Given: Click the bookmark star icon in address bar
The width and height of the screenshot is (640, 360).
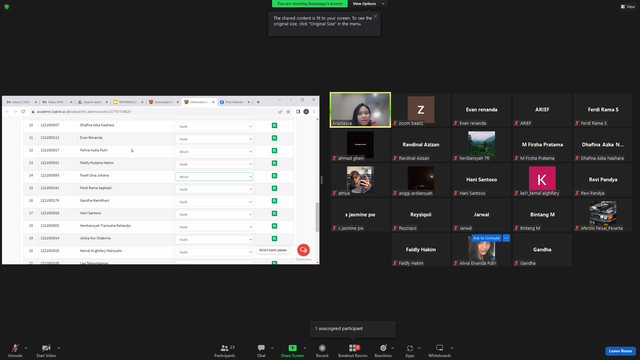Looking at the screenshot, I should (x=288, y=111).
